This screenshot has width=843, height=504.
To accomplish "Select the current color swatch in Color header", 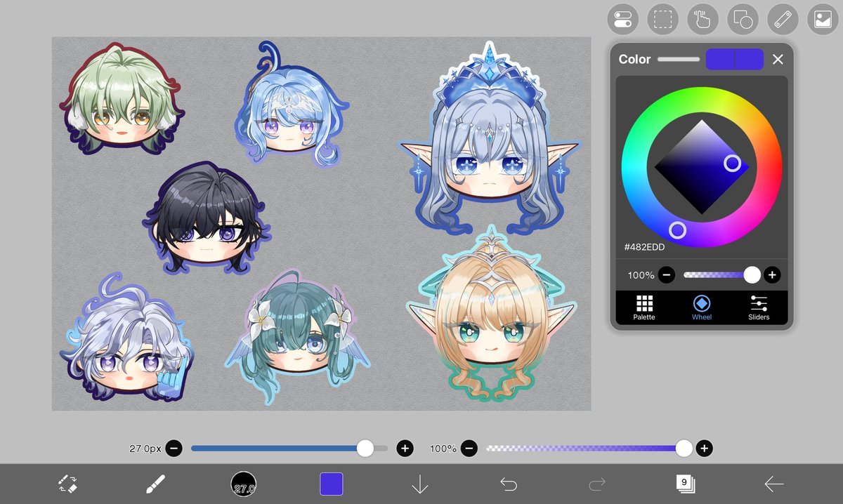I will [x=720, y=59].
